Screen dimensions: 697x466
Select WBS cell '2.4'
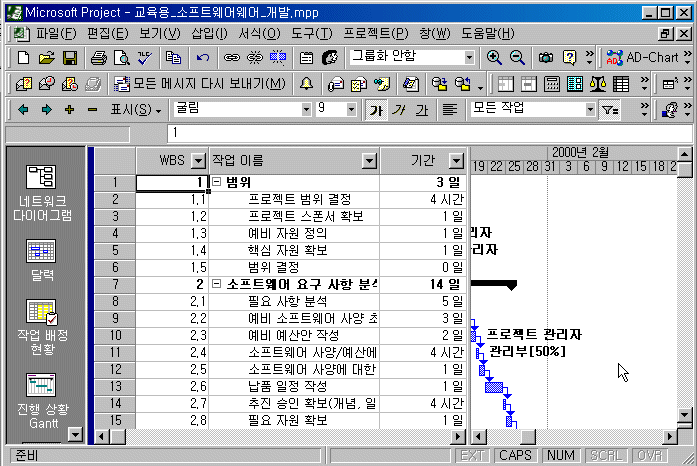point(172,353)
